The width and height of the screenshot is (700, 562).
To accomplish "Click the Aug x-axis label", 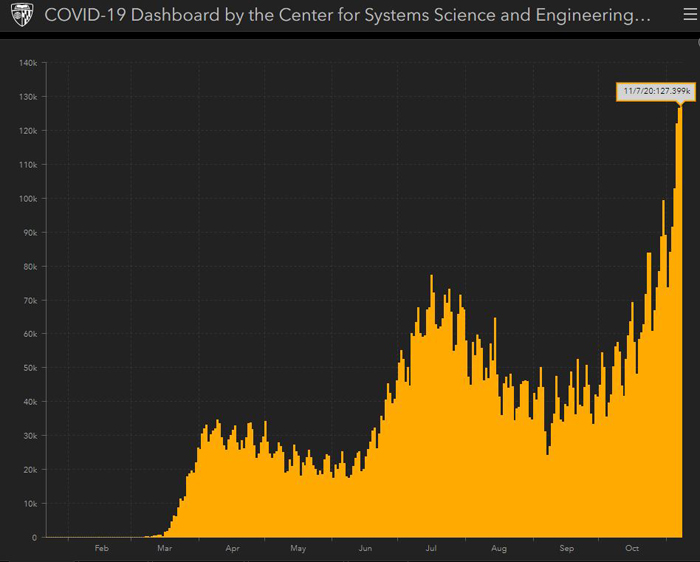I will point(499,548).
